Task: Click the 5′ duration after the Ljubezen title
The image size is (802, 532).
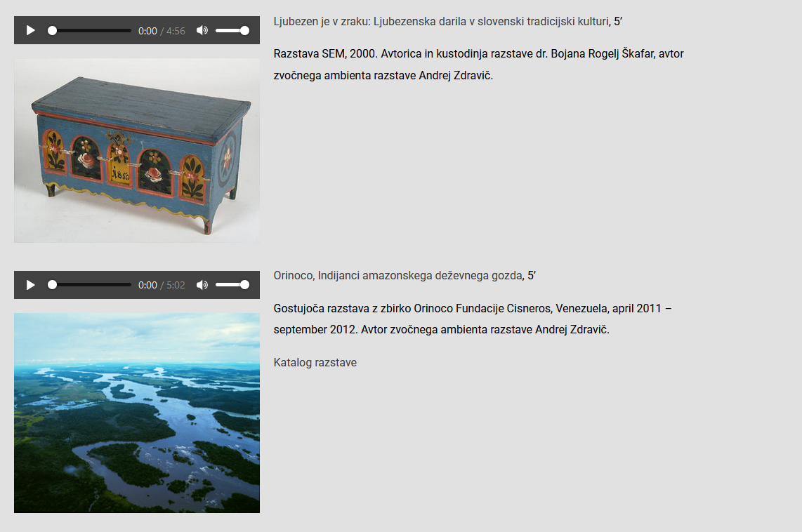Action: click(618, 21)
